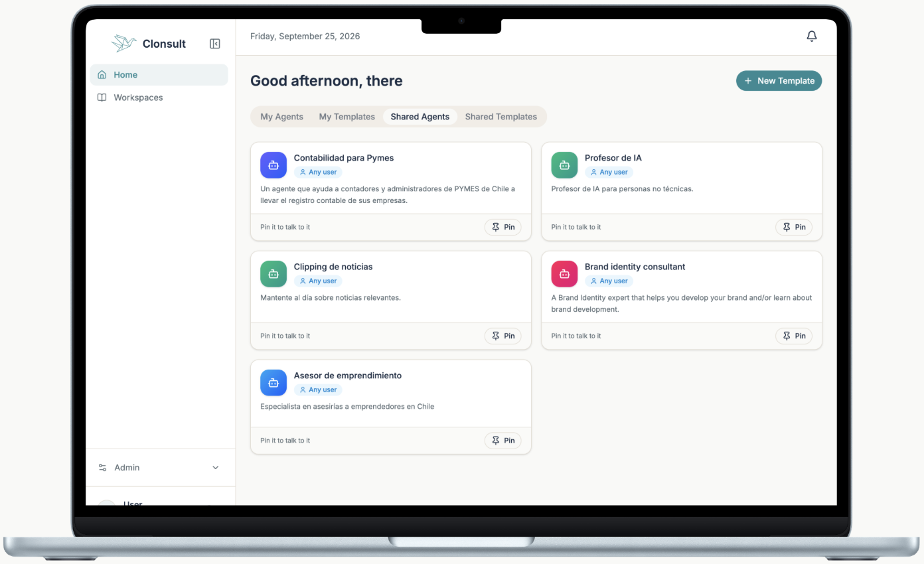
Task: Create a New Template
Action: point(779,81)
